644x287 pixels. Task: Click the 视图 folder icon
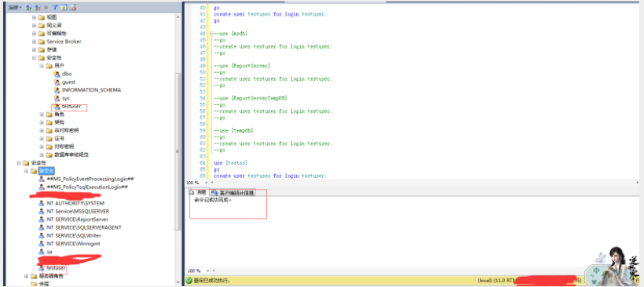pyautogui.click(x=41, y=17)
